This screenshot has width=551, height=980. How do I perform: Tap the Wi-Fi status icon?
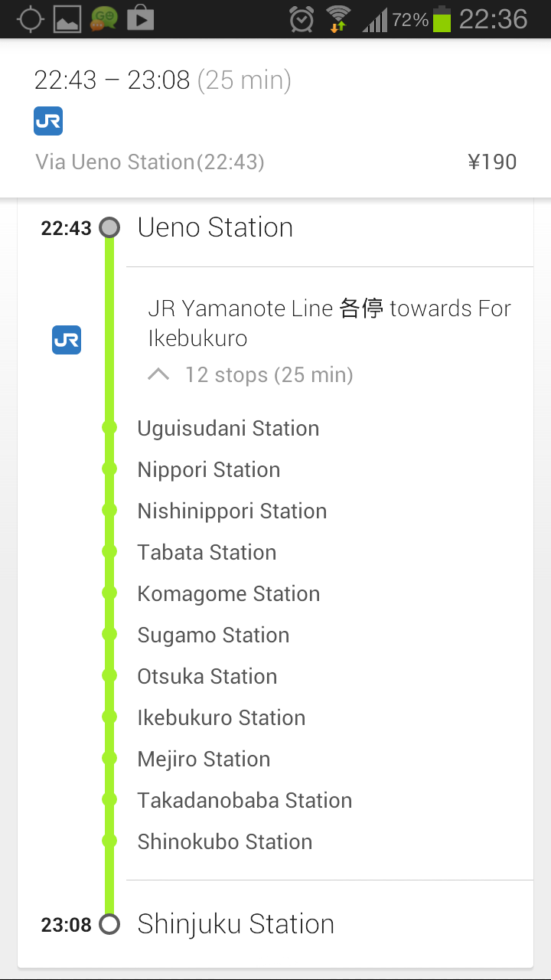coord(337,18)
